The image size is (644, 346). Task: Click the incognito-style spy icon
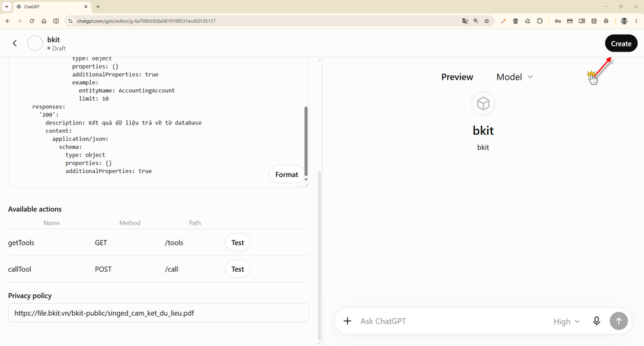pos(606,21)
